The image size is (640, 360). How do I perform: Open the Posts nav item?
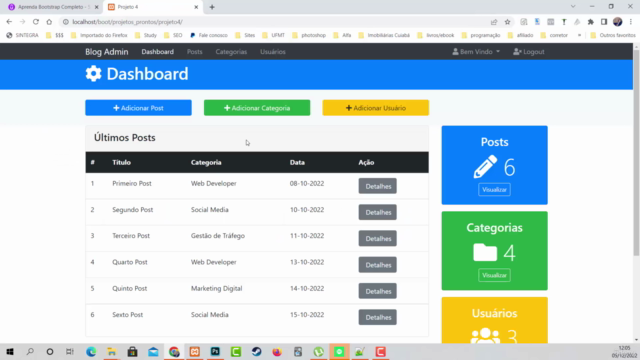(x=195, y=52)
